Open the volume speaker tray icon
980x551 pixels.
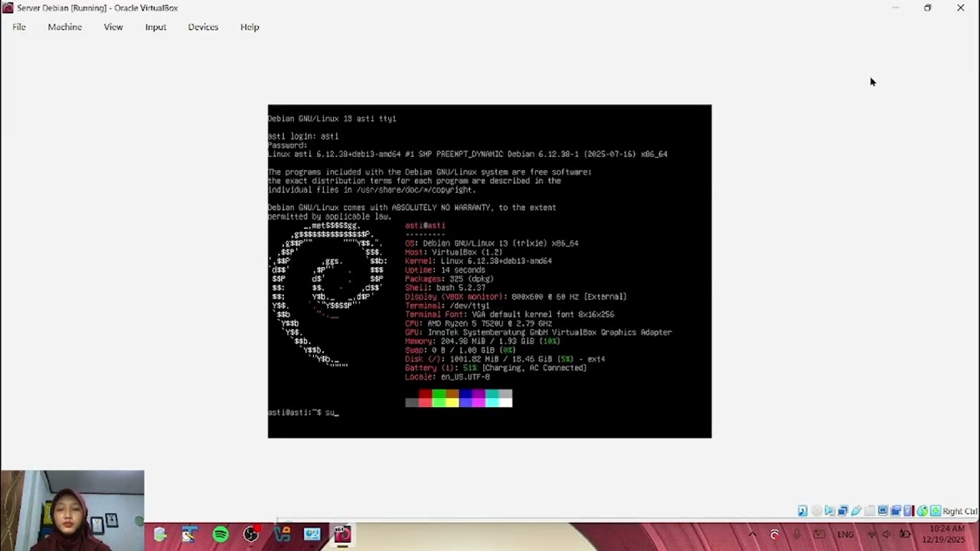point(887,534)
